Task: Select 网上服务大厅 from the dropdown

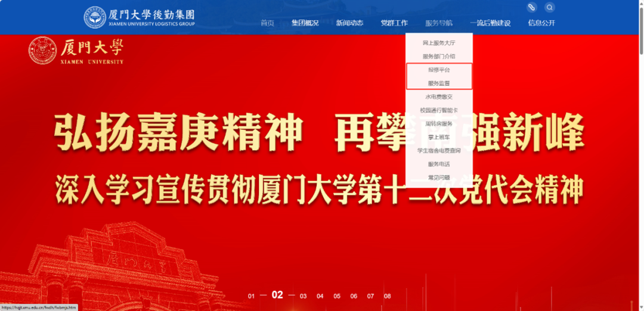Action: [439, 43]
